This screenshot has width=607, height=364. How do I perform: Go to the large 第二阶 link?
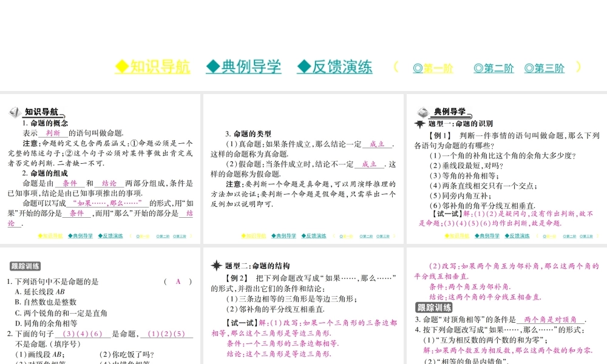click(x=493, y=69)
